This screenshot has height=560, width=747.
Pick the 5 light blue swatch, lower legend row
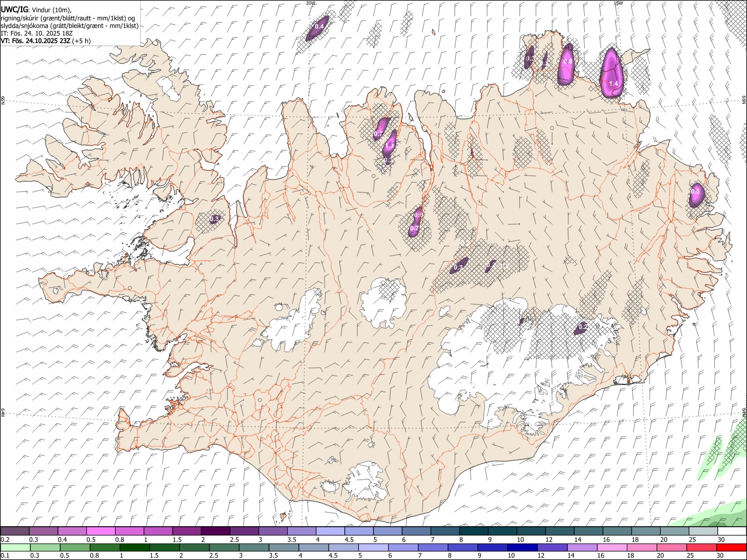373,547
